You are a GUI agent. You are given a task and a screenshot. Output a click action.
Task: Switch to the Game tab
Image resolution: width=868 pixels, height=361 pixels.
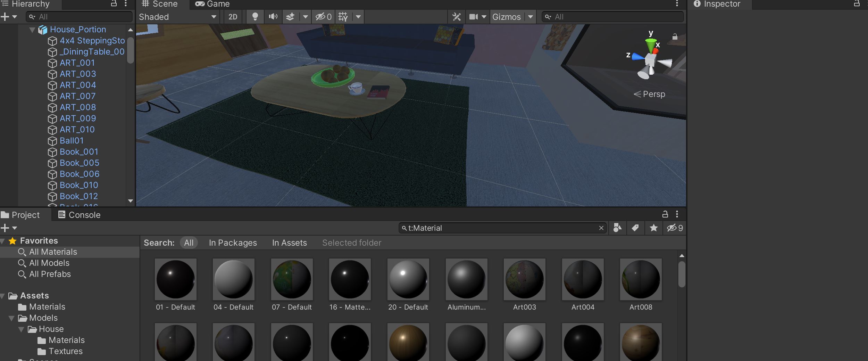point(212,4)
